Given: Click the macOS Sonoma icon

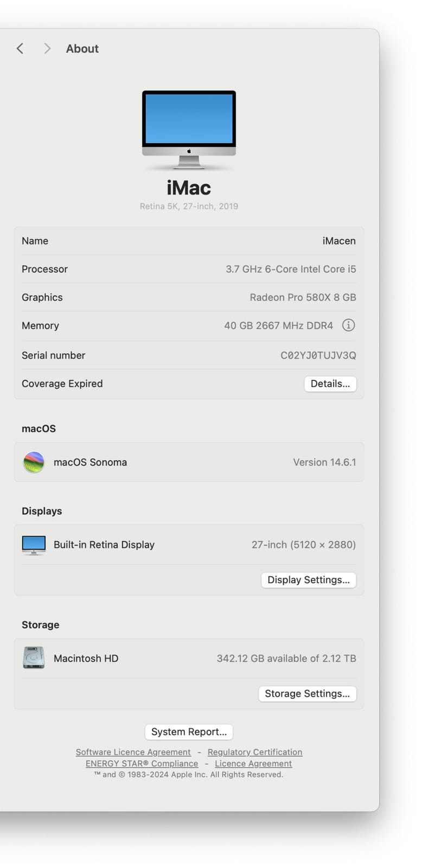Looking at the screenshot, I should click(x=34, y=462).
